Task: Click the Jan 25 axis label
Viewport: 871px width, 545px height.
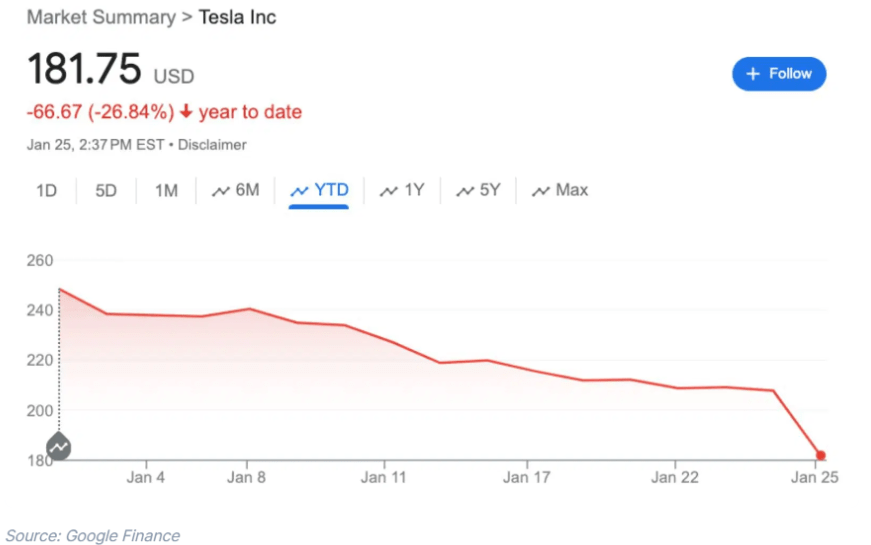Action: click(815, 477)
